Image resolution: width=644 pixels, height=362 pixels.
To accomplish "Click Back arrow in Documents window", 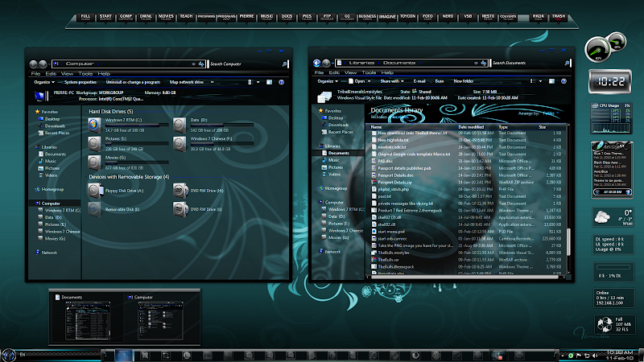I will pyautogui.click(x=316, y=63).
